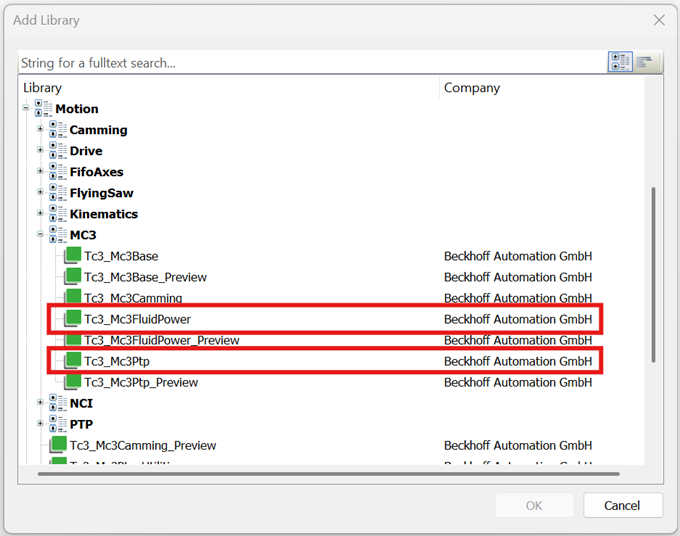This screenshot has height=536, width=680.
Task: Switch to category view icon
Action: point(620,62)
